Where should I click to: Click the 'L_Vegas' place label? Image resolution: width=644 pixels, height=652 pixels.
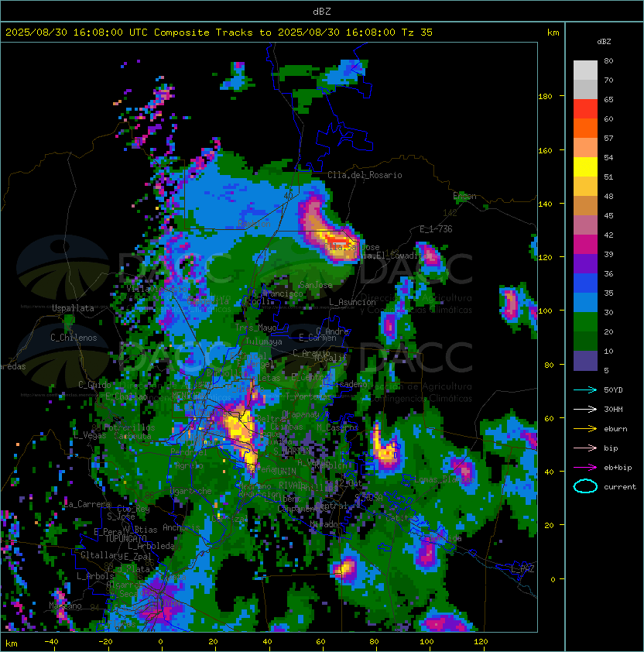click(89, 435)
